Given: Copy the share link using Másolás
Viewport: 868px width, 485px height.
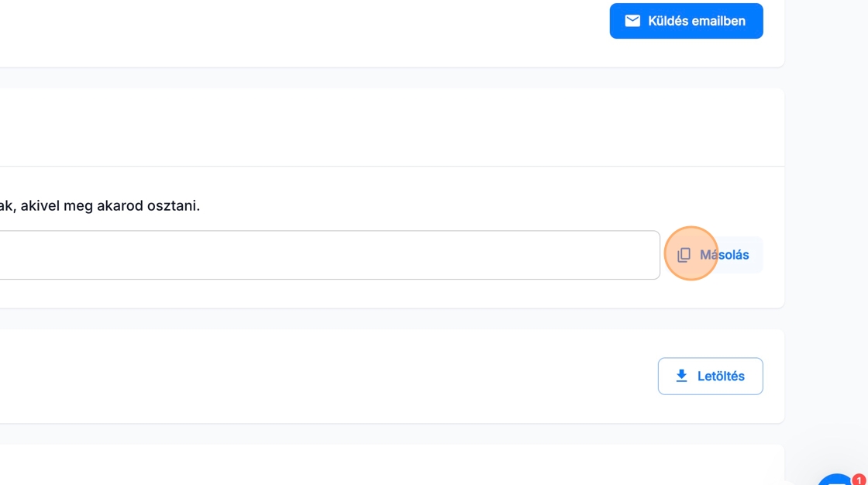Looking at the screenshot, I should click(x=714, y=255).
